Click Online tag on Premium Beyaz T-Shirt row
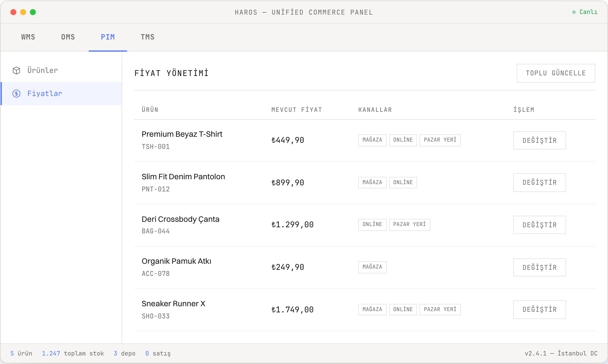The height and width of the screenshot is (364, 608). (403, 140)
